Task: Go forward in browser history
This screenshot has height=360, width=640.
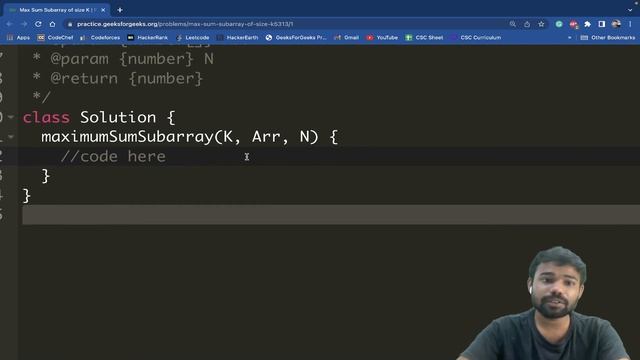Action: click(24, 24)
